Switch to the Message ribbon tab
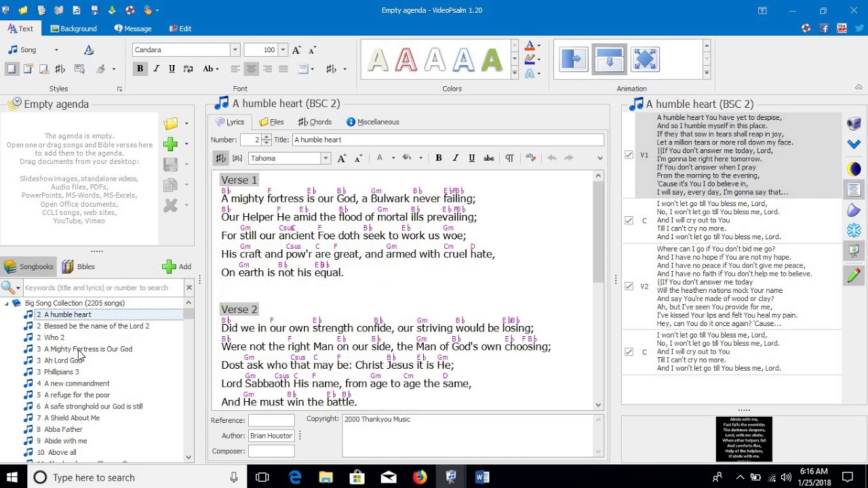 (x=133, y=28)
